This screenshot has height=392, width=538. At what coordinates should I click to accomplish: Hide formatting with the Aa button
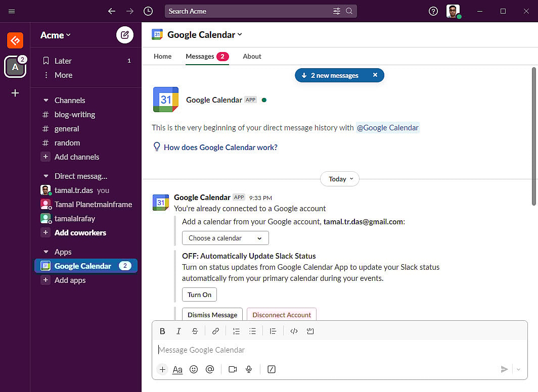coord(177,369)
